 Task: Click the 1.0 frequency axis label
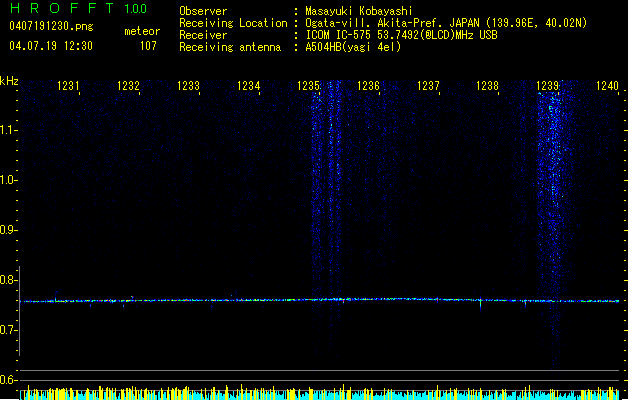8,180
